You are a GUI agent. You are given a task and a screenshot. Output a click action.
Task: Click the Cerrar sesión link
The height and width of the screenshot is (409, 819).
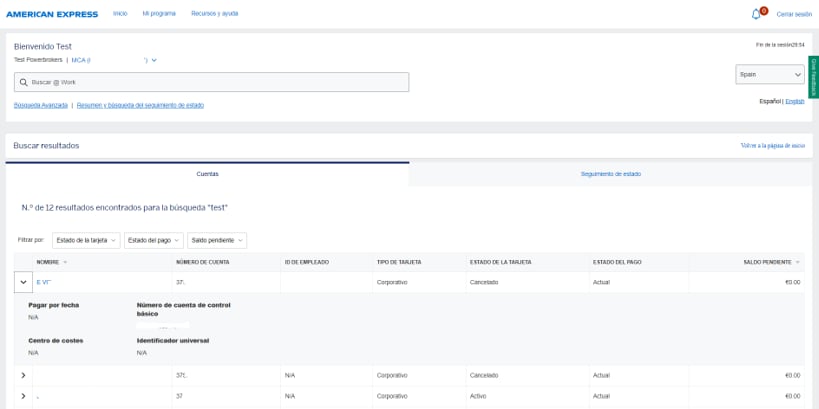794,14
